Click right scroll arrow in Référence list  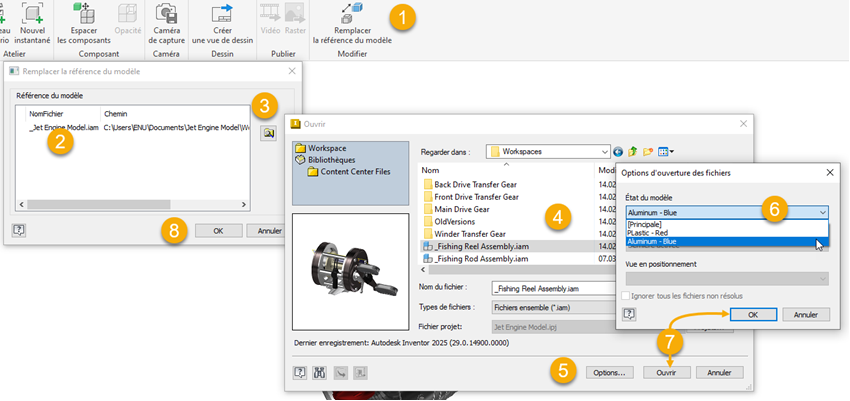pyautogui.click(x=244, y=205)
